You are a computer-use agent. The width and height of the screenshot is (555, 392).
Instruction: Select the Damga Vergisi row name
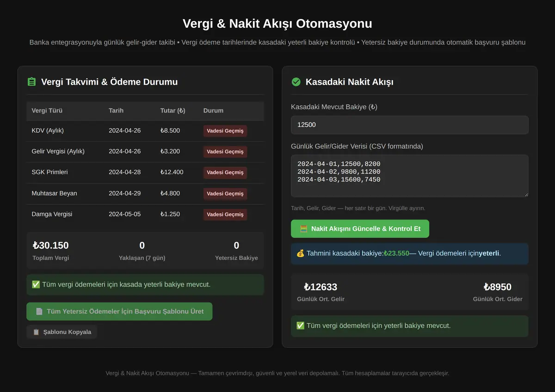point(52,214)
